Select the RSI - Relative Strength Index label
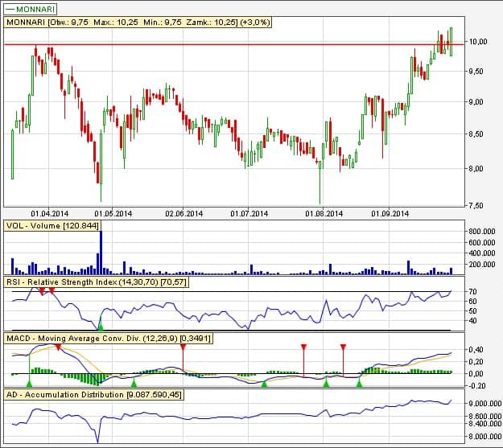The height and width of the screenshot is (448, 503). (97, 283)
